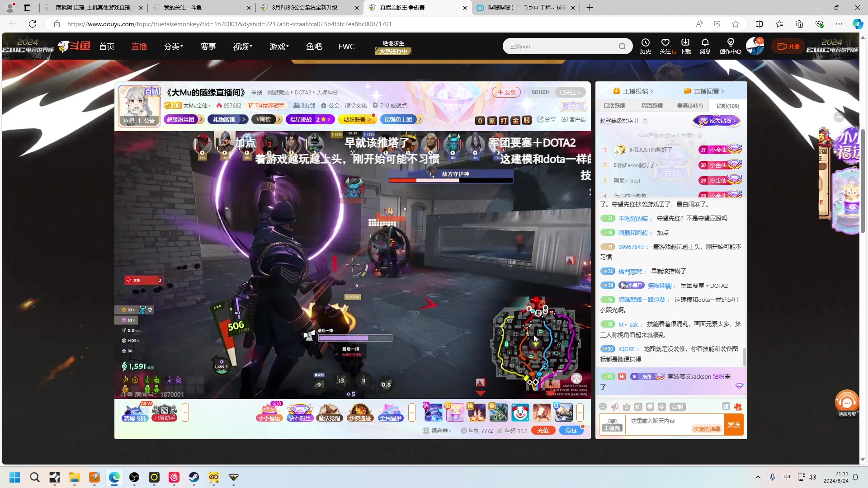Image resolution: width=868 pixels, height=488 pixels.
Task: Toggle the 已关注 follow button
Action: [570, 92]
